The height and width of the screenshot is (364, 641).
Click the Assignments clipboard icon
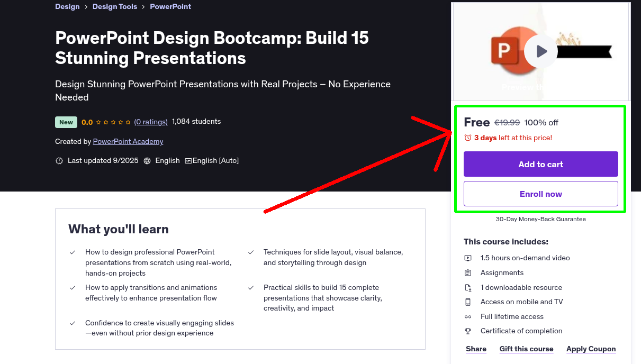(x=468, y=273)
